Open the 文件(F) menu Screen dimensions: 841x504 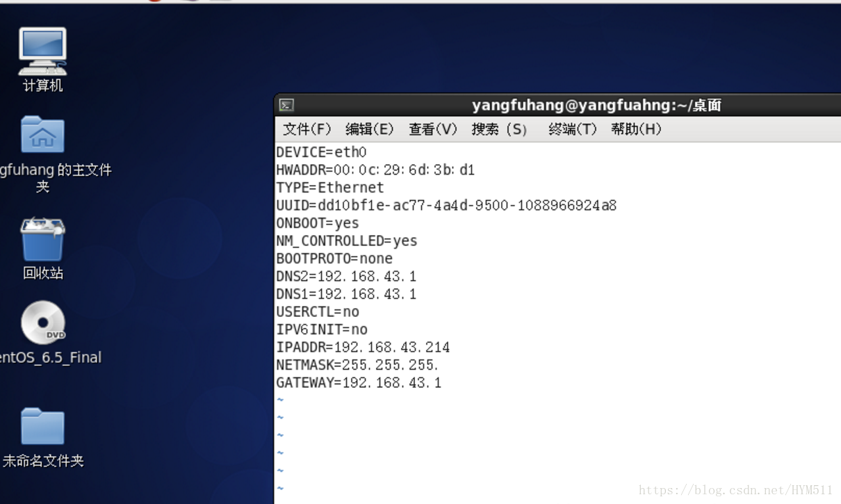coord(307,129)
